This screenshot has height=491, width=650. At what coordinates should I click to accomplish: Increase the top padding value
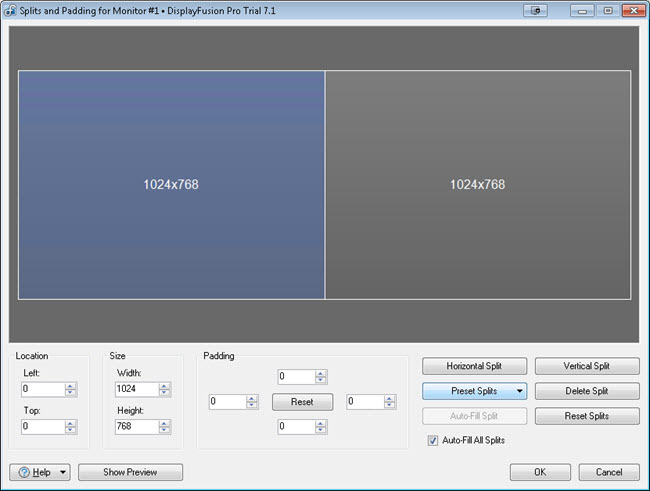[x=320, y=373]
